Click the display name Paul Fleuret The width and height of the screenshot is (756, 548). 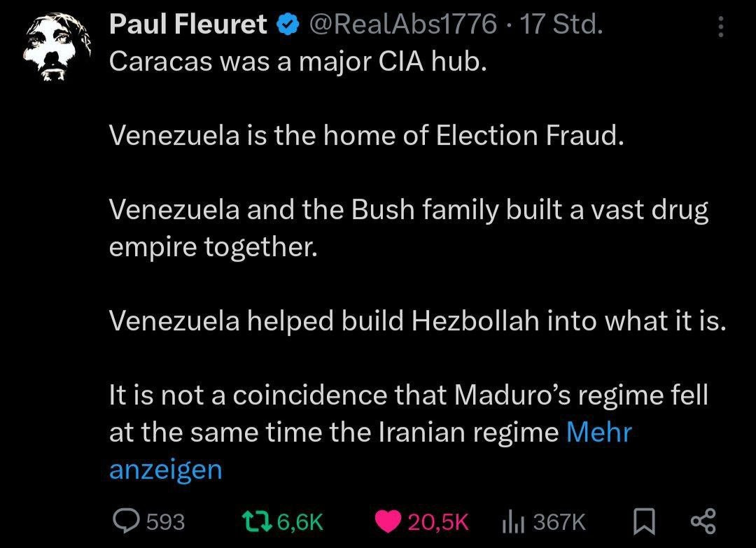pos(188,26)
